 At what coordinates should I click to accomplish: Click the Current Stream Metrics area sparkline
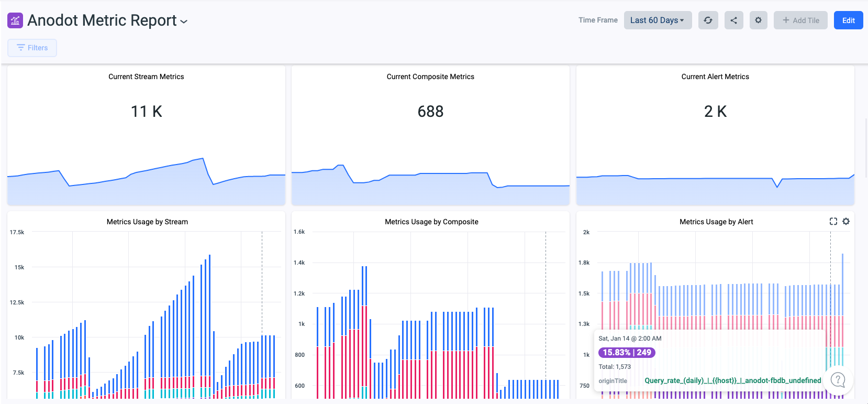146,182
